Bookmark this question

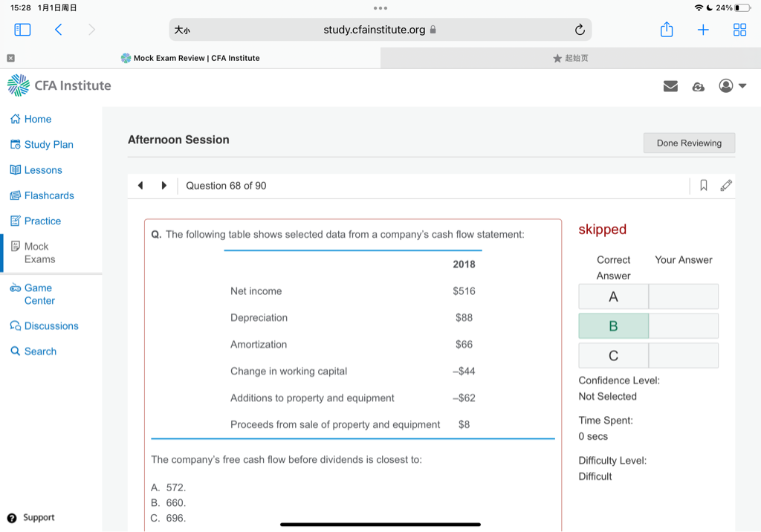point(703,185)
